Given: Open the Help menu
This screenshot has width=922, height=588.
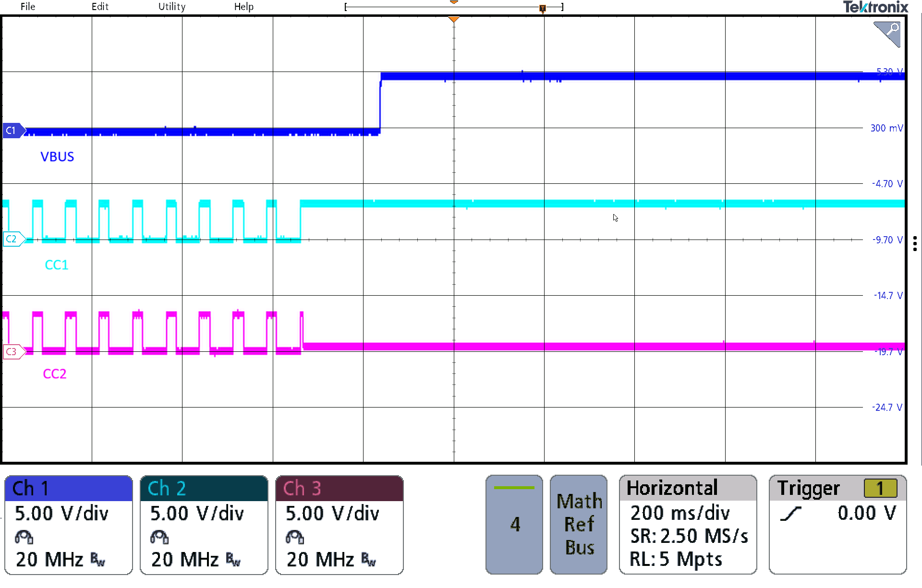Looking at the screenshot, I should point(243,7).
